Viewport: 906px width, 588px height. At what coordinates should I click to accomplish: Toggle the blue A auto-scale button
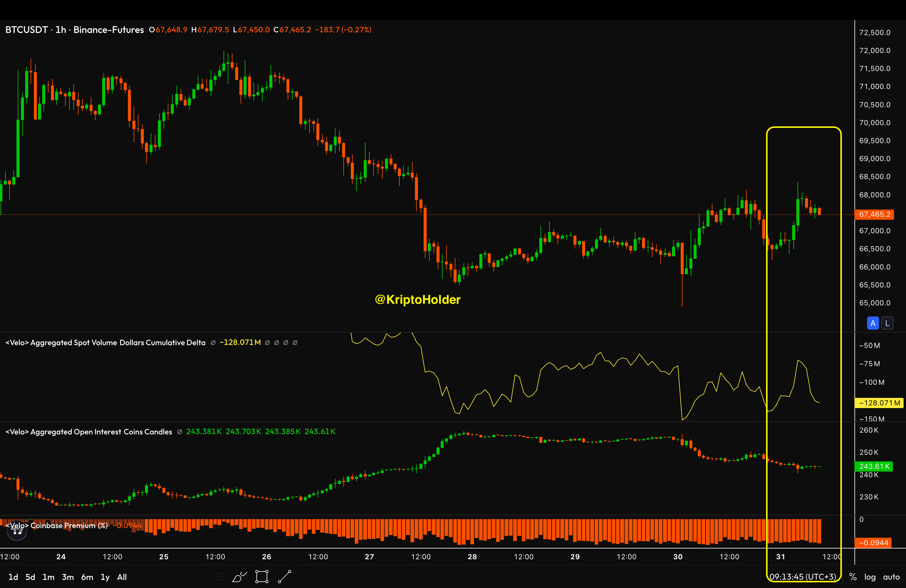coord(873,323)
